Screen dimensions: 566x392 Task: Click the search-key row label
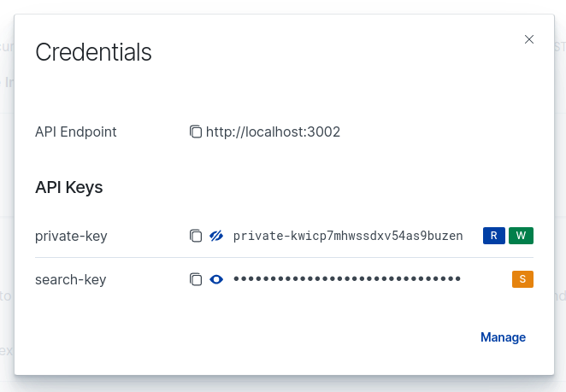(71, 279)
